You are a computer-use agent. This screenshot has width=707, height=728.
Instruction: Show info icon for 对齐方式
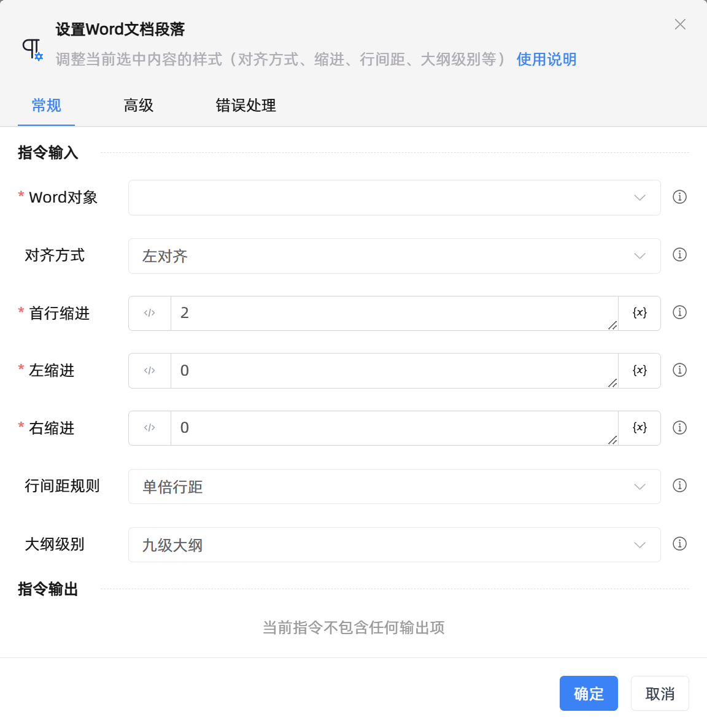679,254
